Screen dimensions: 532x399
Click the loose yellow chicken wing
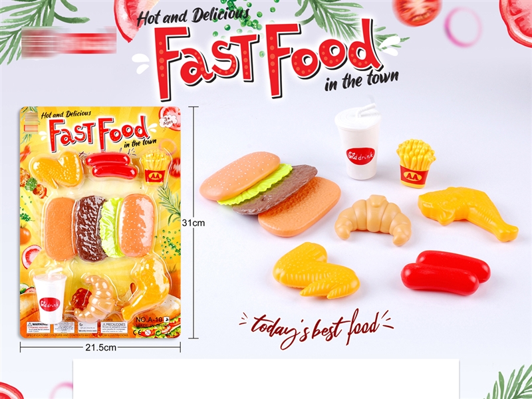(315, 271)
